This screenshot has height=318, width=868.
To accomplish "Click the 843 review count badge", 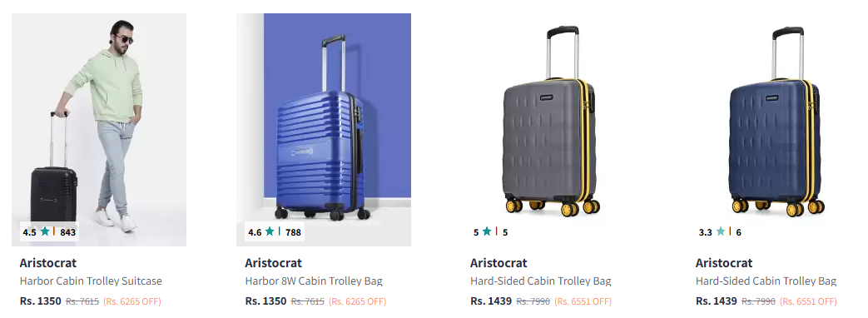I will (68, 232).
